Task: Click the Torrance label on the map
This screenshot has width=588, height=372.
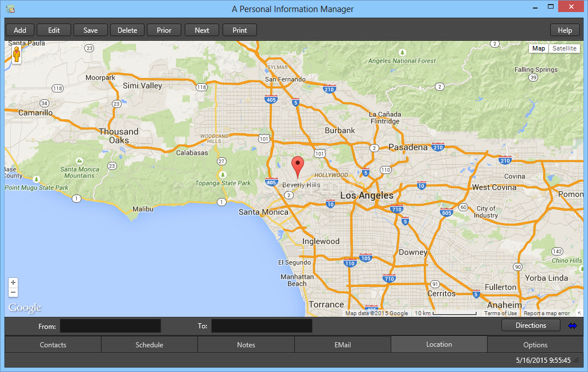Action: tap(326, 304)
